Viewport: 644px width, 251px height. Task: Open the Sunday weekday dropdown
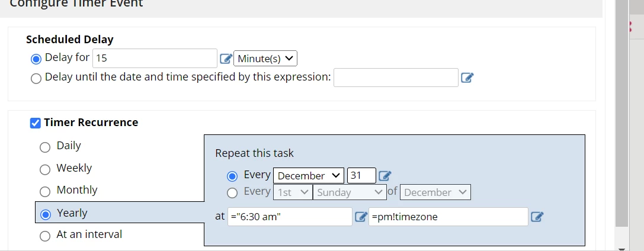pyautogui.click(x=350, y=192)
